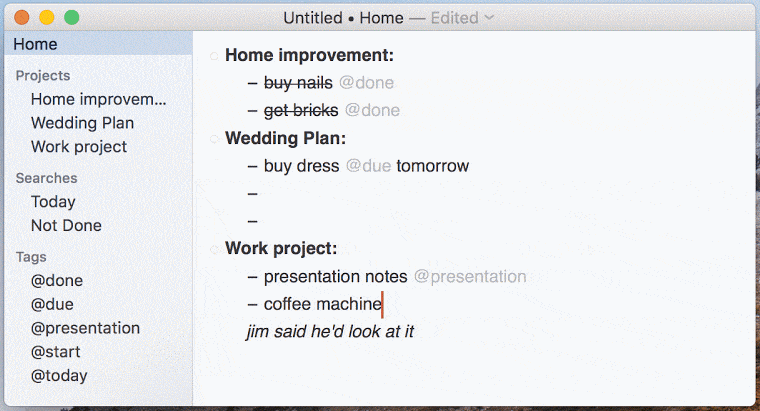This screenshot has width=760, height=411.
Task: Click the Work project handle dot
Action: click(214, 250)
